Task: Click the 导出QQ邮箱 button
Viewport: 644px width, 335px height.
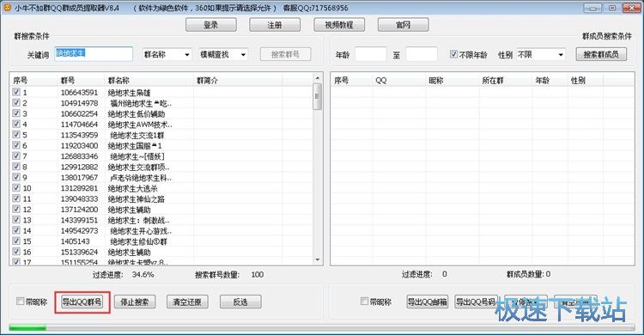Action: 427,301
